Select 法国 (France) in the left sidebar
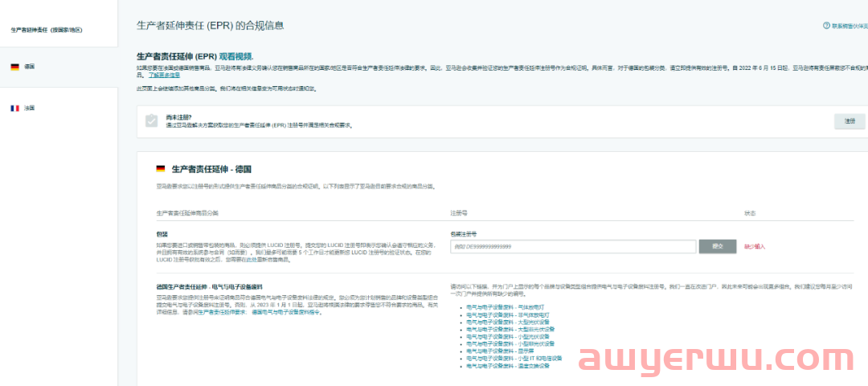 click(30, 108)
